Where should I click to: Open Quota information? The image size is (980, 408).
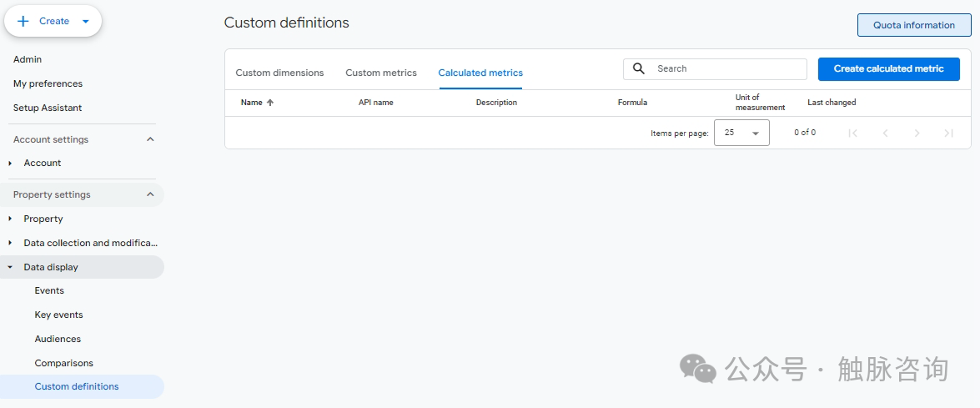click(913, 25)
